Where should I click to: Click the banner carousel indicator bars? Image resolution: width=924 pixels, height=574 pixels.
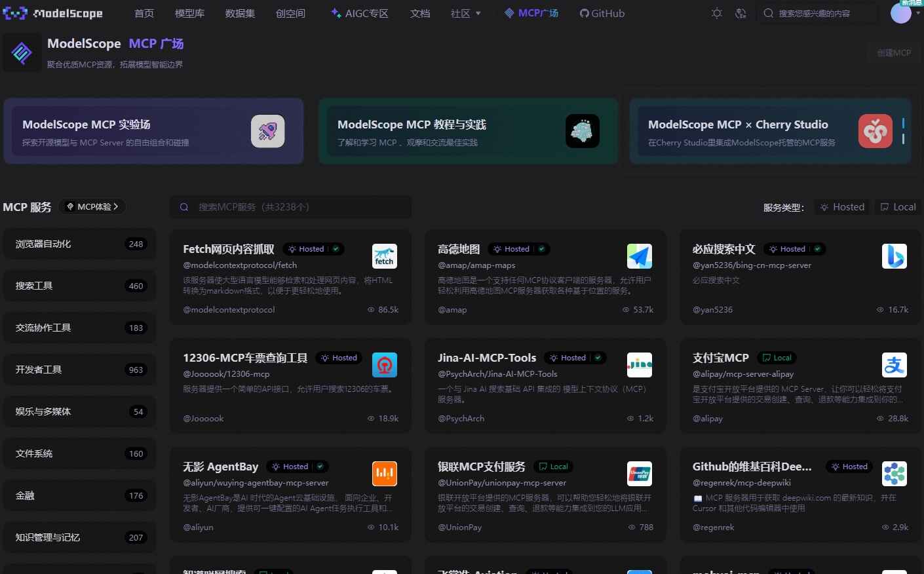[x=903, y=131]
